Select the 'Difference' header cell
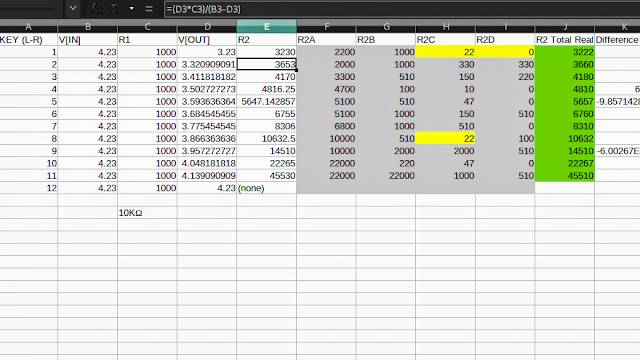This screenshot has height=360, width=640. click(617, 40)
